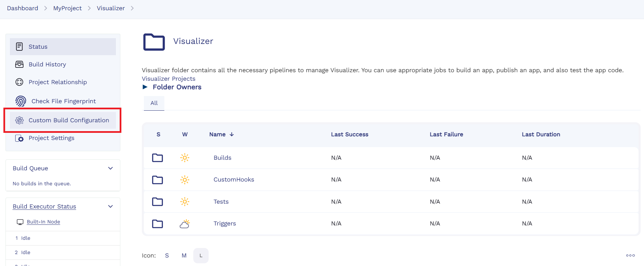Click the folder icon in Builds row
Image resolution: width=644 pixels, height=266 pixels.
pos(158,158)
